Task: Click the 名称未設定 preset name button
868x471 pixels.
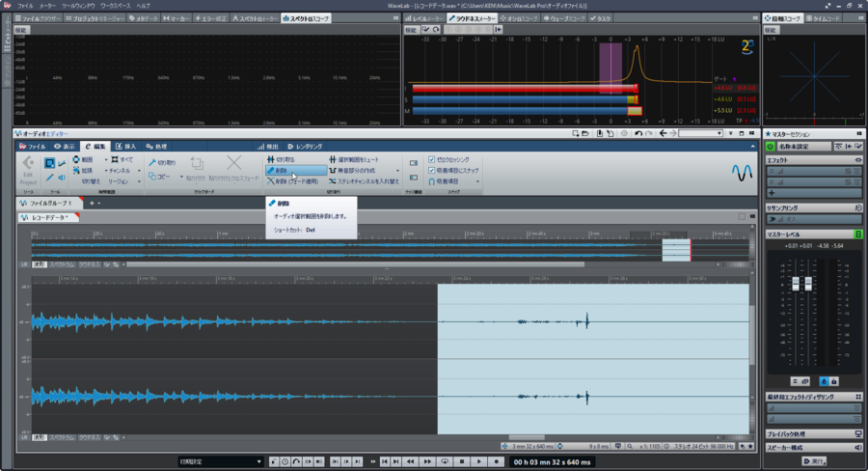Action: click(x=803, y=147)
